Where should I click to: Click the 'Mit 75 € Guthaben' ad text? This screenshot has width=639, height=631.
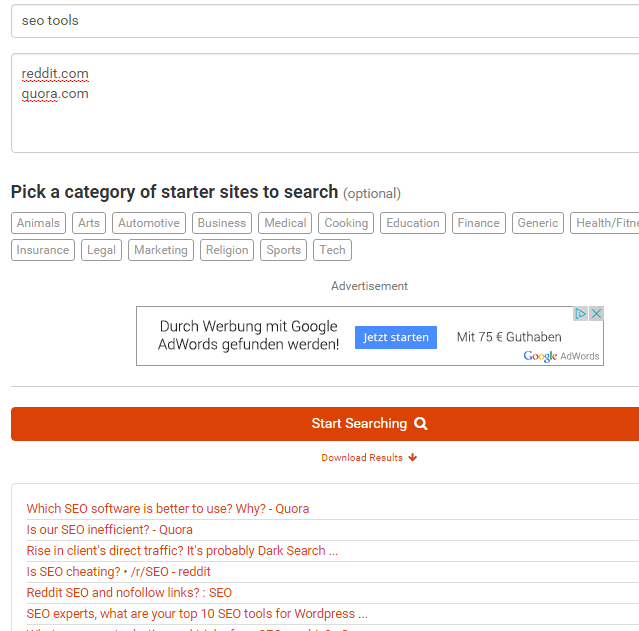(x=509, y=337)
